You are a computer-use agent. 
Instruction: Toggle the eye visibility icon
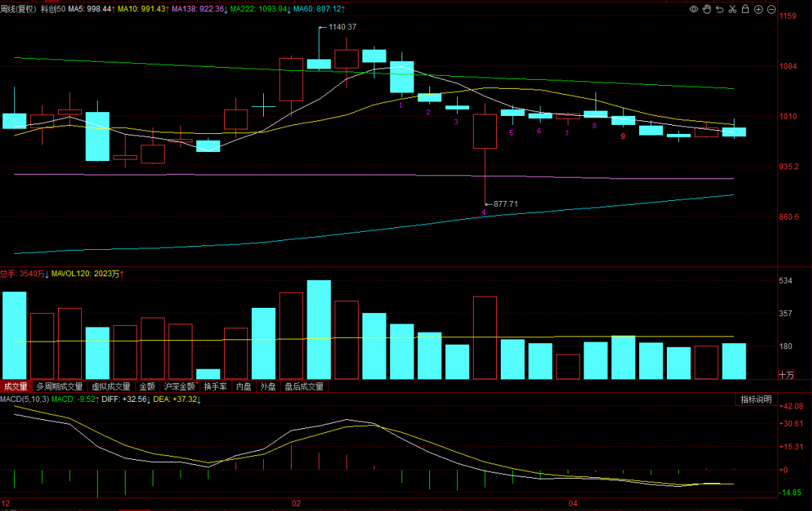(x=694, y=9)
